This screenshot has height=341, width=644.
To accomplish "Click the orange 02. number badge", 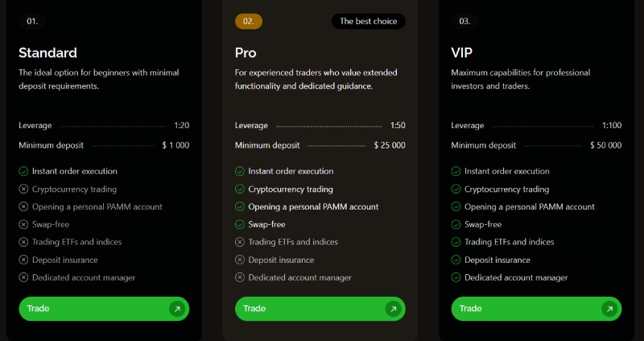I will click(249, 22).
